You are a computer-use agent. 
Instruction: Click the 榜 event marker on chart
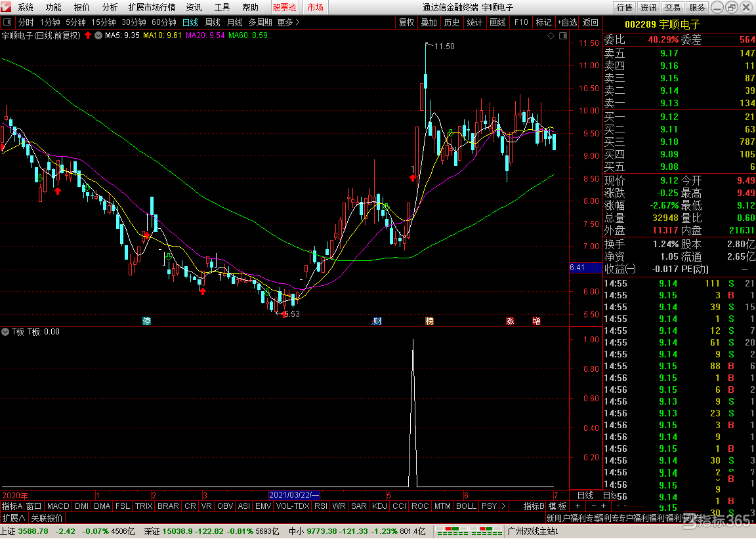pyautogui.click(x=429, y=321)
